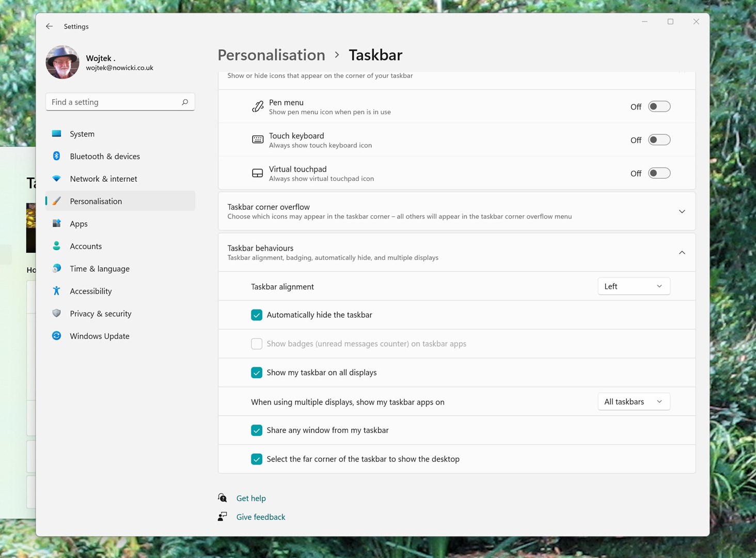Click the Pen menu icon
This screenshot has height=558, width=756.
[x=257, y=106]
